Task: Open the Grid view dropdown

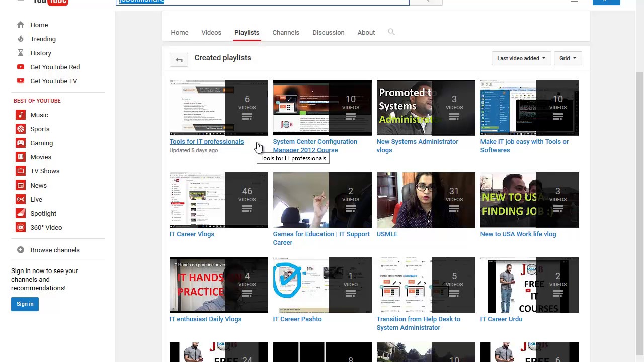Action: [x=568, y=58]
